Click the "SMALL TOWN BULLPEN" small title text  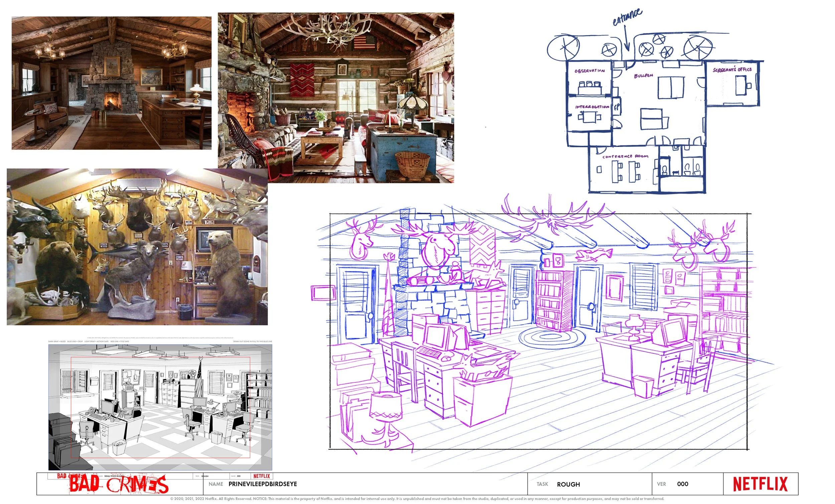click(114, 476)
